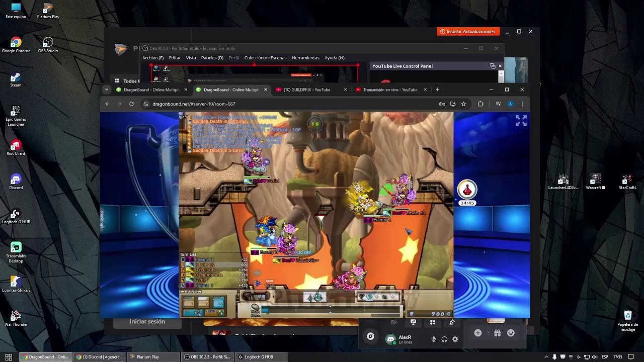Open Windows Start menu

pos(9,357)
